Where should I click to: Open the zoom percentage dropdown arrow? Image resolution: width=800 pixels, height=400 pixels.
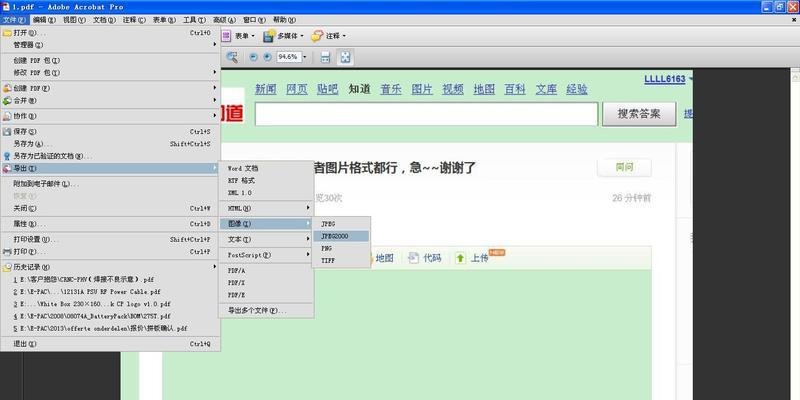pyautogui.click(x=305, y=57)
